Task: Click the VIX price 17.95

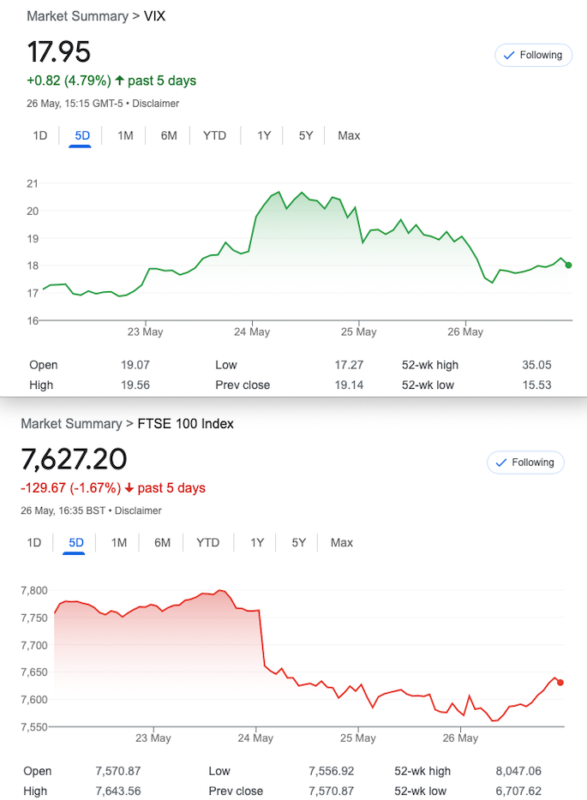Action: pyautogui.click(x=59, y=52)
